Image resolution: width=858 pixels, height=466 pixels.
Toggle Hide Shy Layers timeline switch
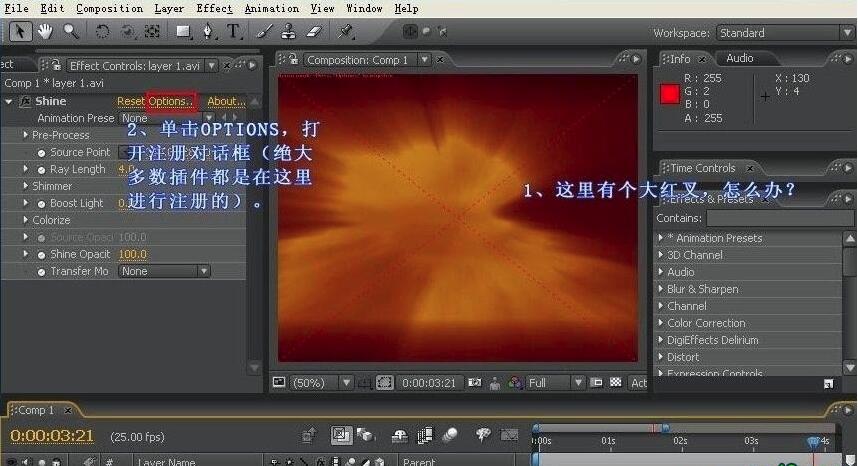pyautogui.click(x=399, y=435)
